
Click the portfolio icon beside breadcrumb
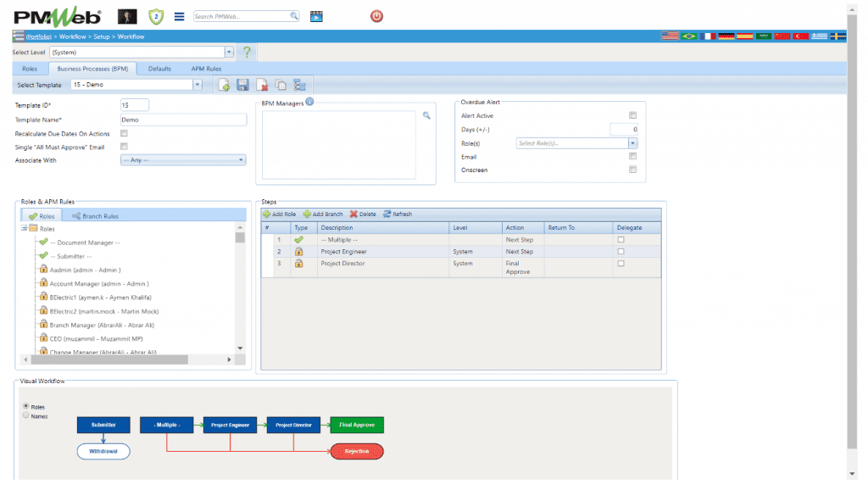click(x=19, y=36)
